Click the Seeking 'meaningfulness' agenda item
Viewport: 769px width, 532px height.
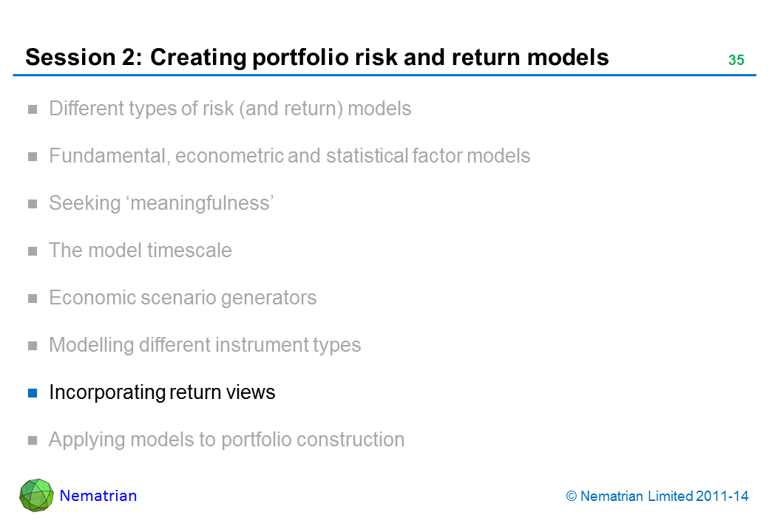[x=162, y=203]
